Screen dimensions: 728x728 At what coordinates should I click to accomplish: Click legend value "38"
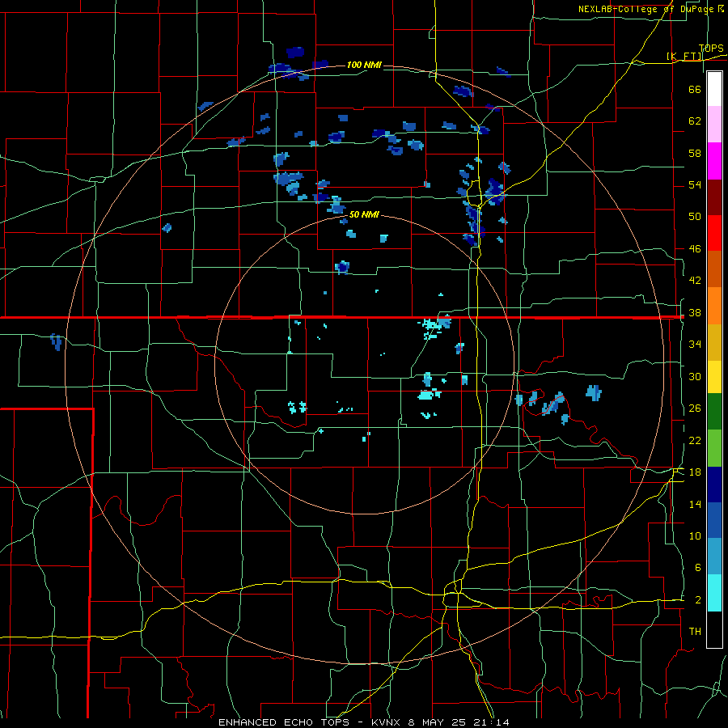point(695,313)
